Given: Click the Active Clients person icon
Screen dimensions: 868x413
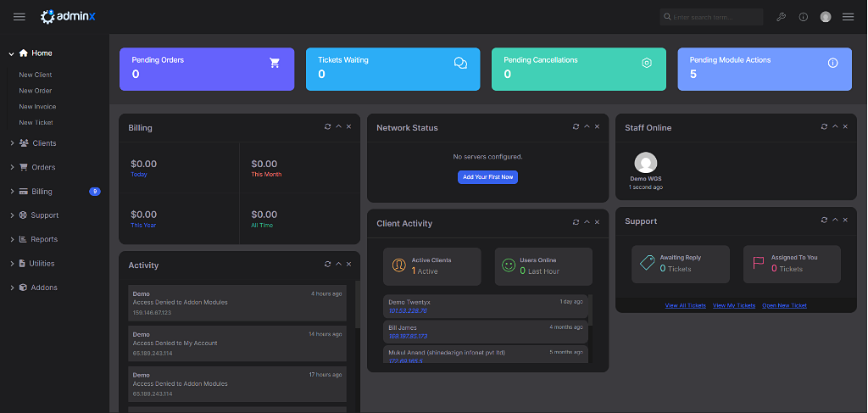Looking at the screenshot, I should pos(399,265).
